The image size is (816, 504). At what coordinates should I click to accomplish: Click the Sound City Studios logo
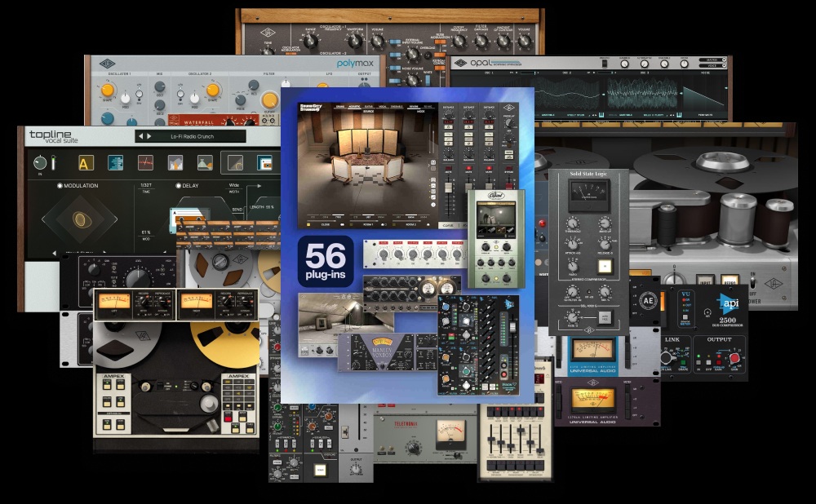pos(308,107)
